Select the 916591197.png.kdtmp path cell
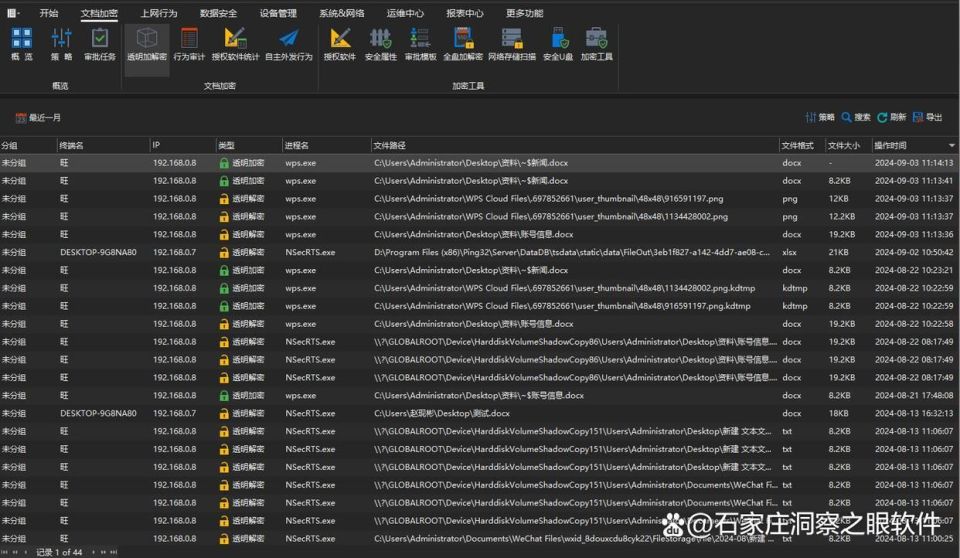 click(x=562, y=306)
